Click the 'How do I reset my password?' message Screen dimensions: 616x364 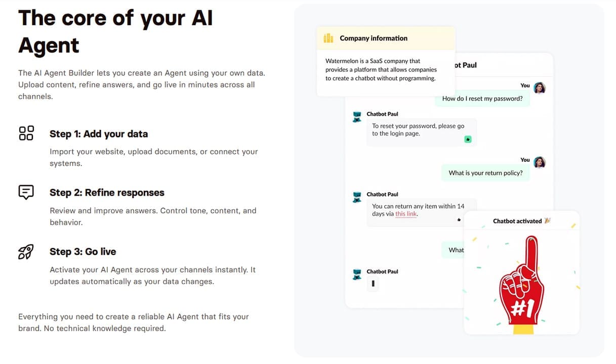click(482, 99)
